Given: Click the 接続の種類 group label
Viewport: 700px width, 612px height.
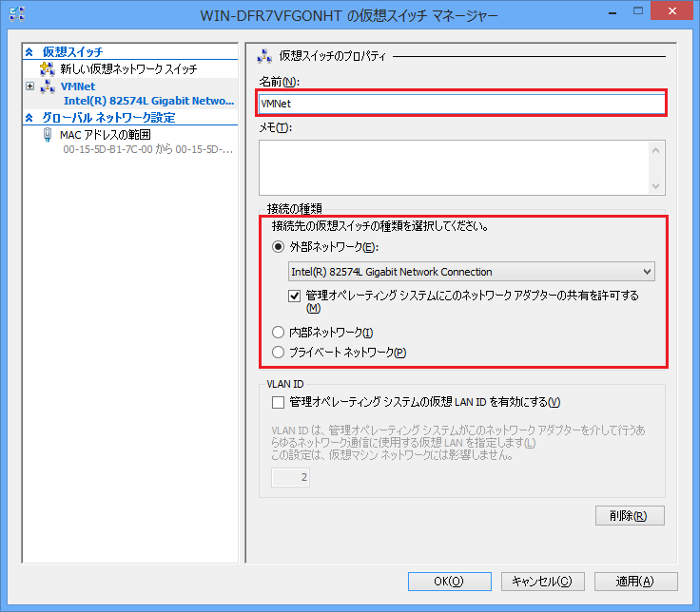Looking at the screenshot, I should point(294,208).
